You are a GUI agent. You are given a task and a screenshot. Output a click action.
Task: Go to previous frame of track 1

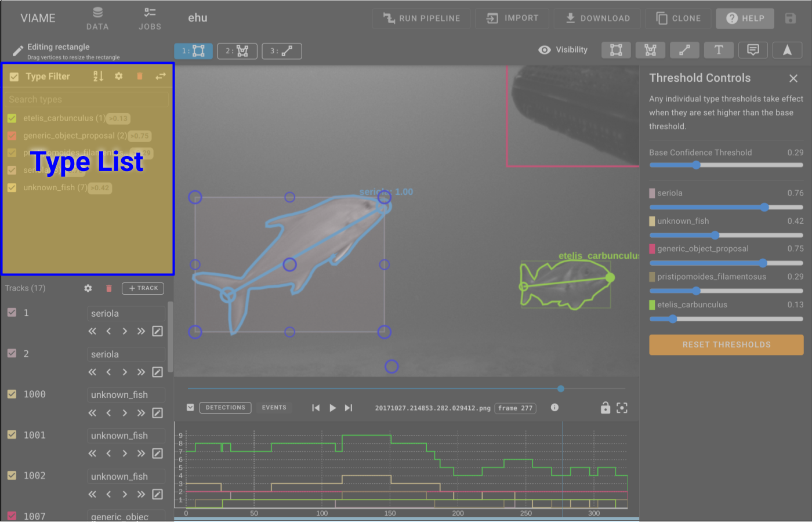point(108,331)
